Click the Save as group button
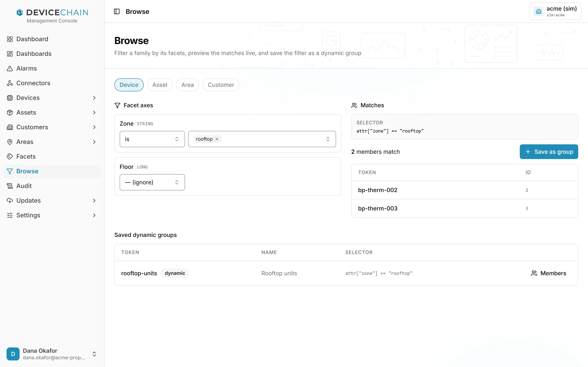Image resolution: width=588 pixels, height=367 pixels. coord(549,152)
